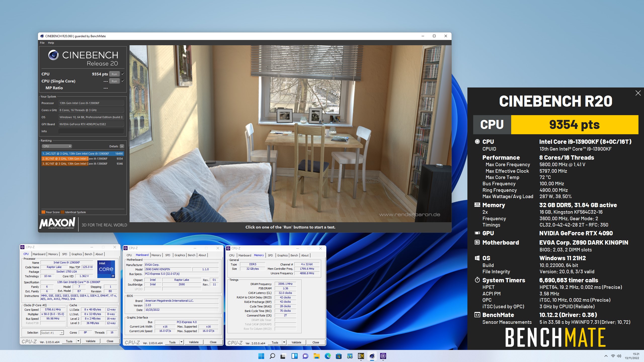Click Close button in Memory CPU-Z window
The width and height of the screenshot is (644, 362).
point(316,342)
